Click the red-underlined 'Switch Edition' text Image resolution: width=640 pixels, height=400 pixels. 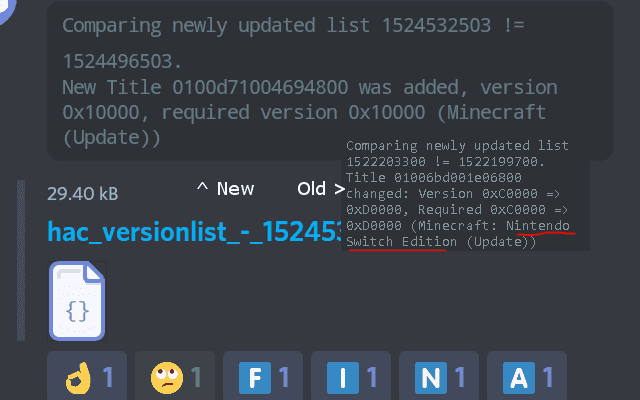point(401,242)
